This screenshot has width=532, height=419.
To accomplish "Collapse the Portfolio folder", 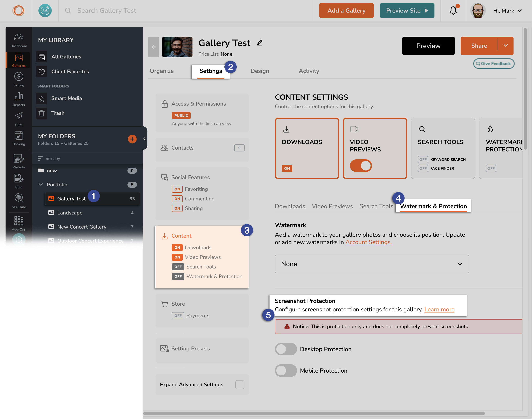I will 41,185.
